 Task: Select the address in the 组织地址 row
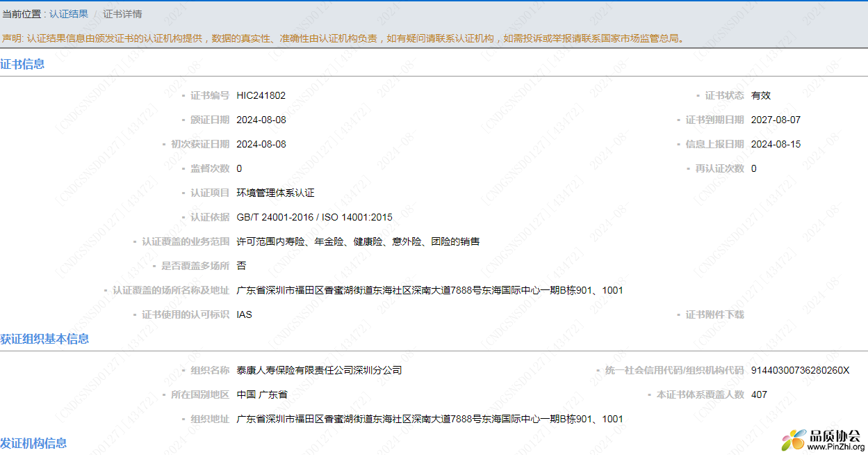429,419
